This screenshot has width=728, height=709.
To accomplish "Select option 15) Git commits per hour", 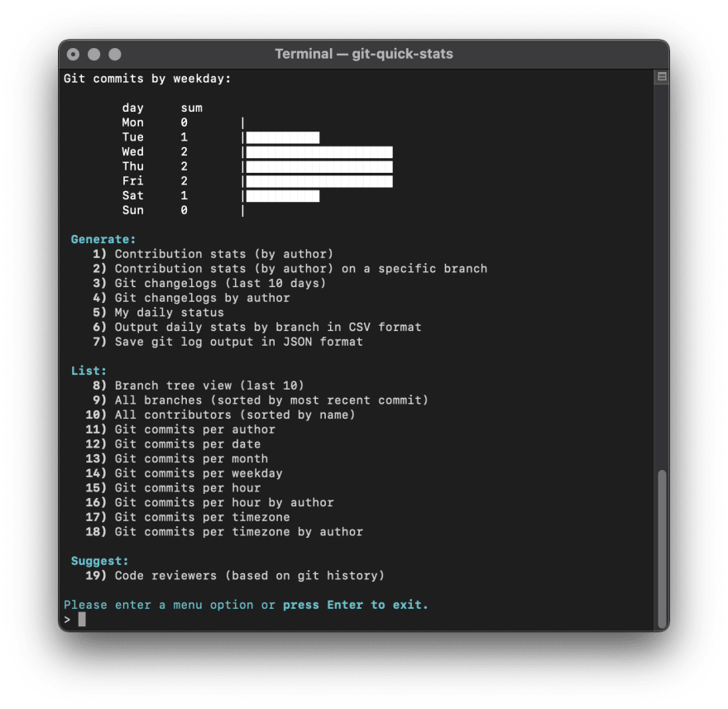I will 173,487.
